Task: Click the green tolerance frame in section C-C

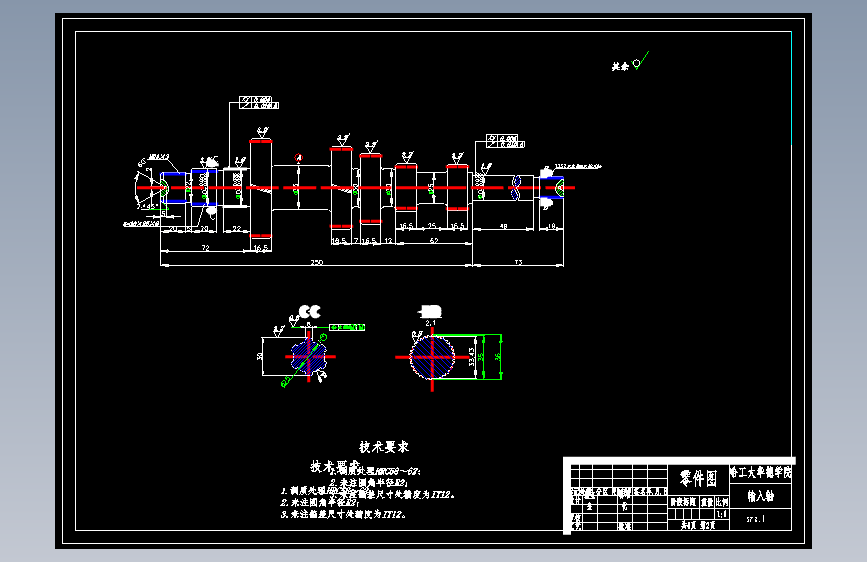Action: (x=347, y=327)
